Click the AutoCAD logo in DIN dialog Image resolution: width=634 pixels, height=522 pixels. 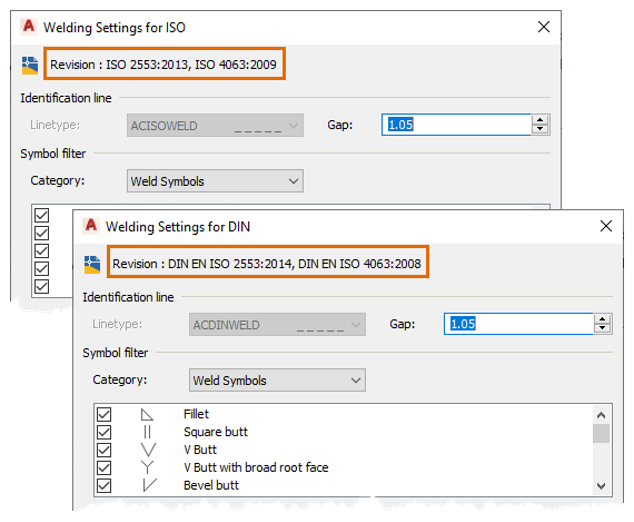(x=90, y=226)
